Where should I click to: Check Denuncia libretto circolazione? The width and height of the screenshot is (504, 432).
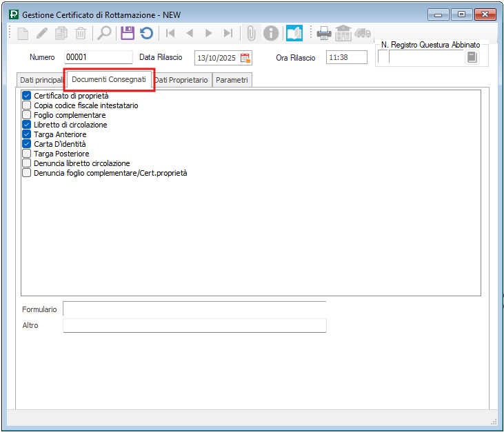pos(27,163)
